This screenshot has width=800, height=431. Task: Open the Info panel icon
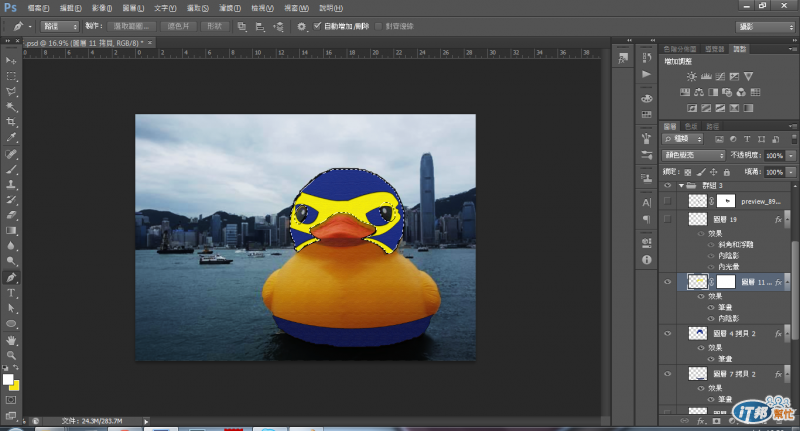pyautogui.click(x=646, y=260)
